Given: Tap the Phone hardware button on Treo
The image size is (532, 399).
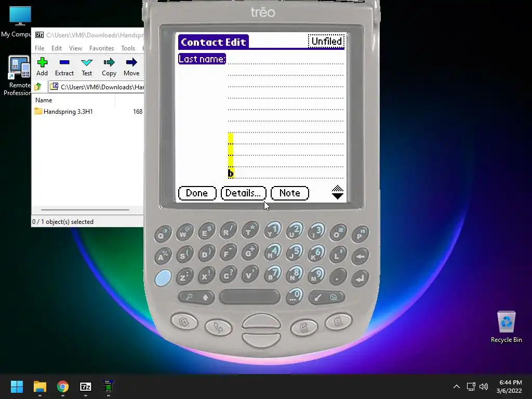Looking at the screenshot, I should [x=218, y=327].
